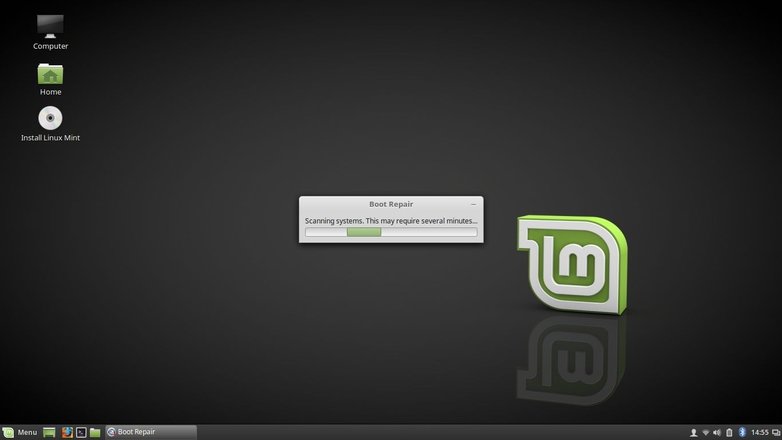Open the battery power applet
This screenshot has height=440, width=782.
point(729,433)
